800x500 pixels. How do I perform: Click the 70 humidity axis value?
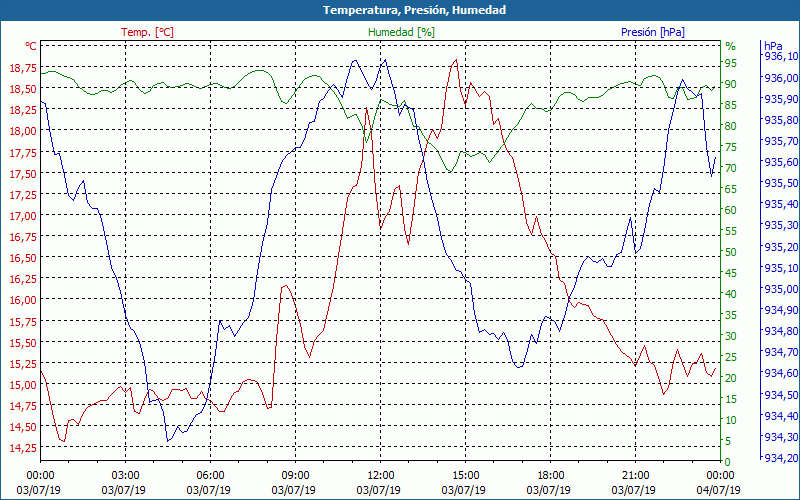731,168
